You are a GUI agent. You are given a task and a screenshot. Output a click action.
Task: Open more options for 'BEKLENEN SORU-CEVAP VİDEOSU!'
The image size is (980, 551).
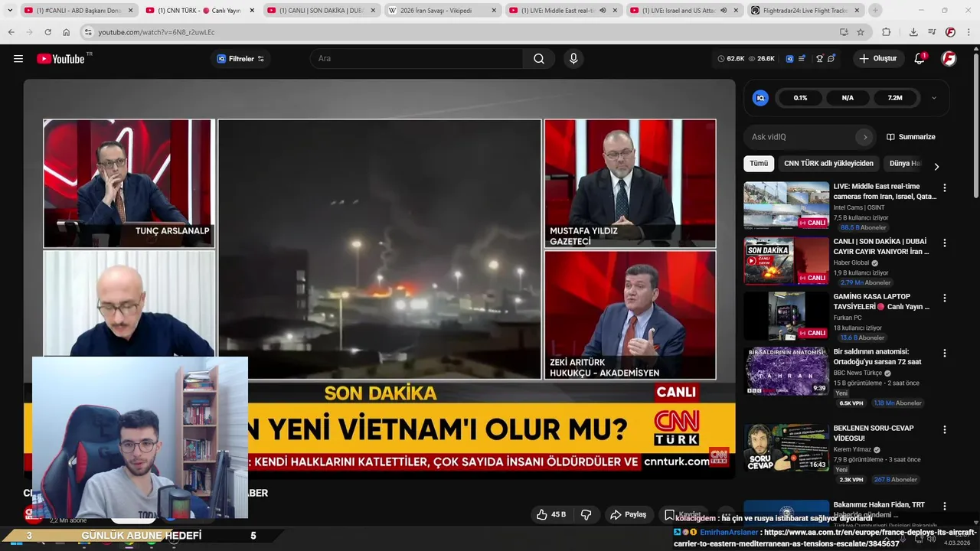coord(944,429)
